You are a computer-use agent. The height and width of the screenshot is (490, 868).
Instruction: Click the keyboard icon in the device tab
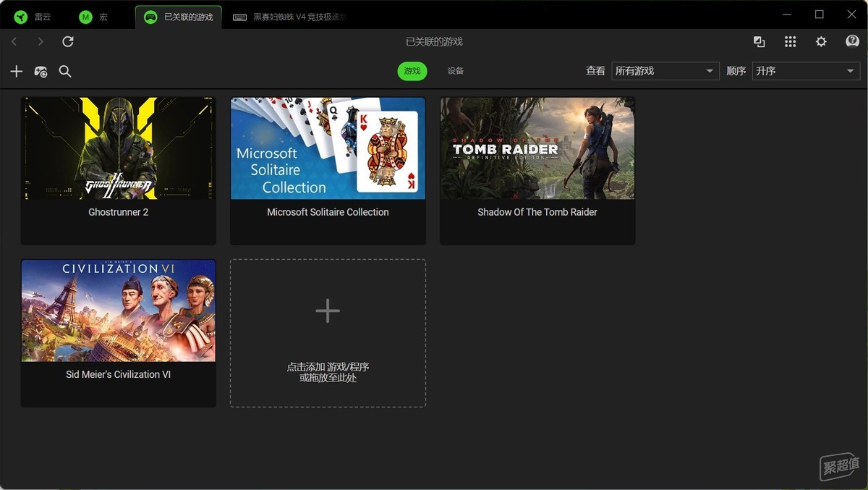(x=239, y=17)
